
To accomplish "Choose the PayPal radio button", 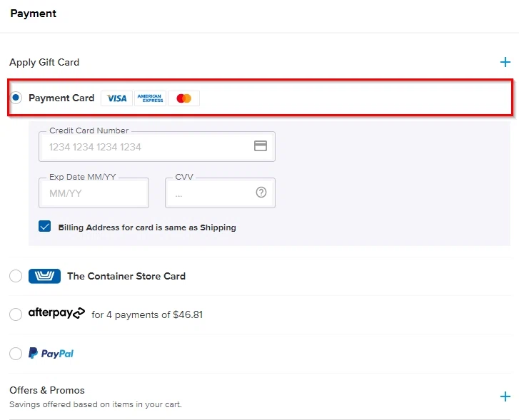I will tap(16, 353).
